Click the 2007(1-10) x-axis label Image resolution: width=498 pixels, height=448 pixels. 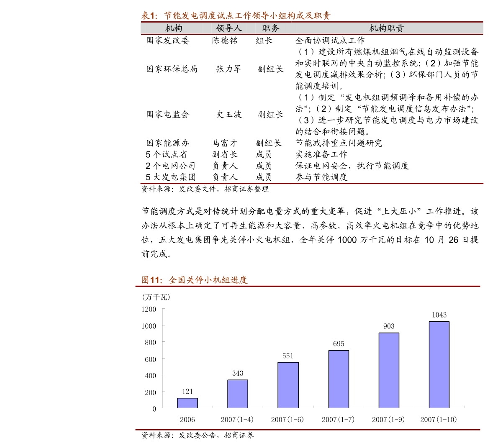[439, 420]
